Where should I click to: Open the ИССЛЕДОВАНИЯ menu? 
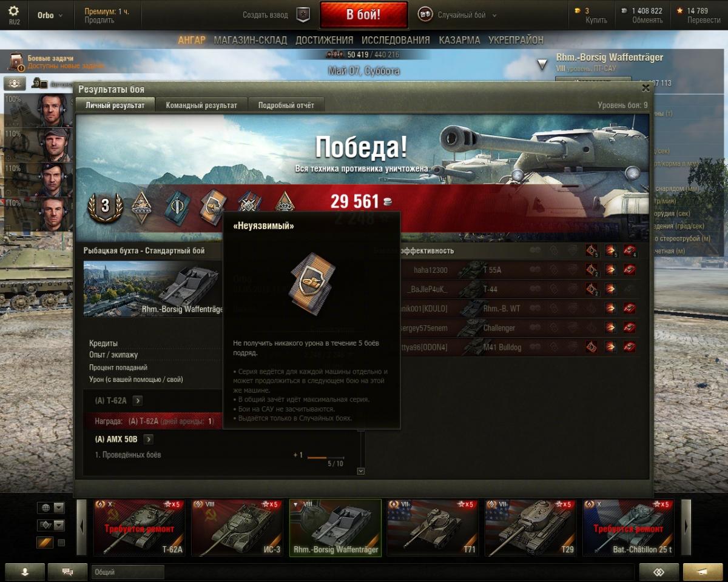pos(396,40)
